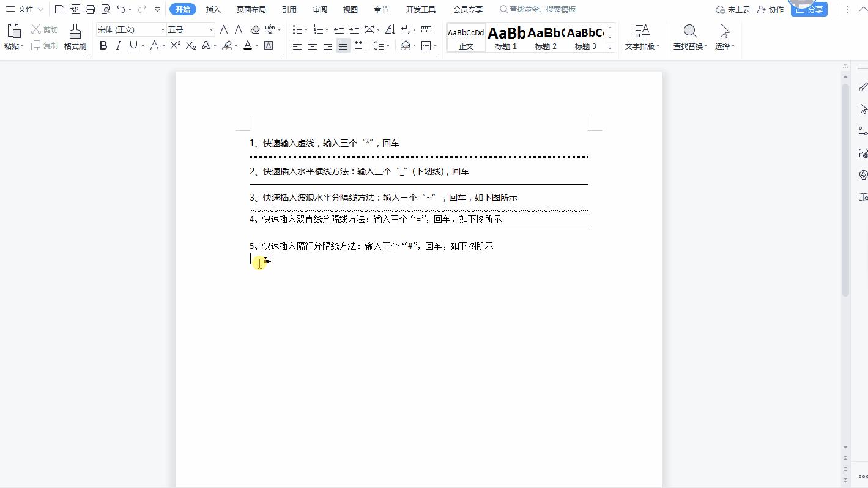Toggle center paragraph alignment
This screenshot has height=488, width=868.
click(313, 45)
